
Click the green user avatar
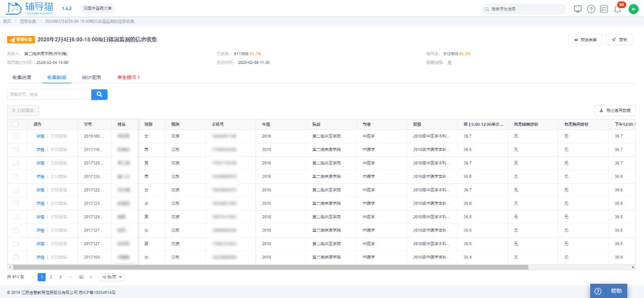[633, 9]
